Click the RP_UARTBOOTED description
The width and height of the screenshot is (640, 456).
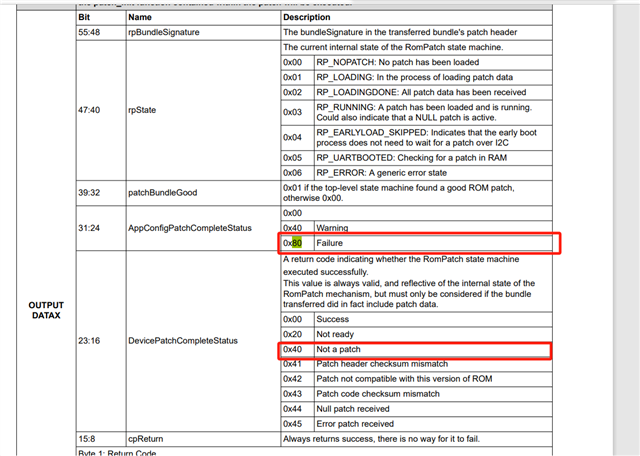coord(411,158)
